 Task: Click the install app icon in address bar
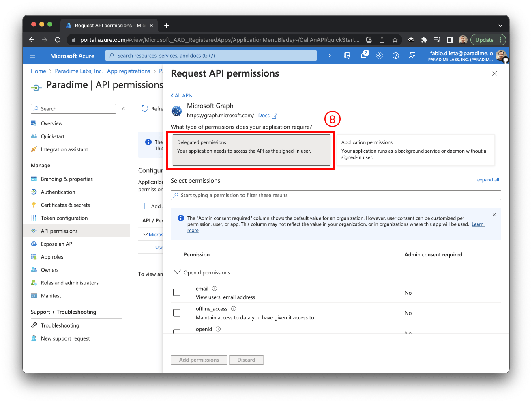[x=369, y=40]
